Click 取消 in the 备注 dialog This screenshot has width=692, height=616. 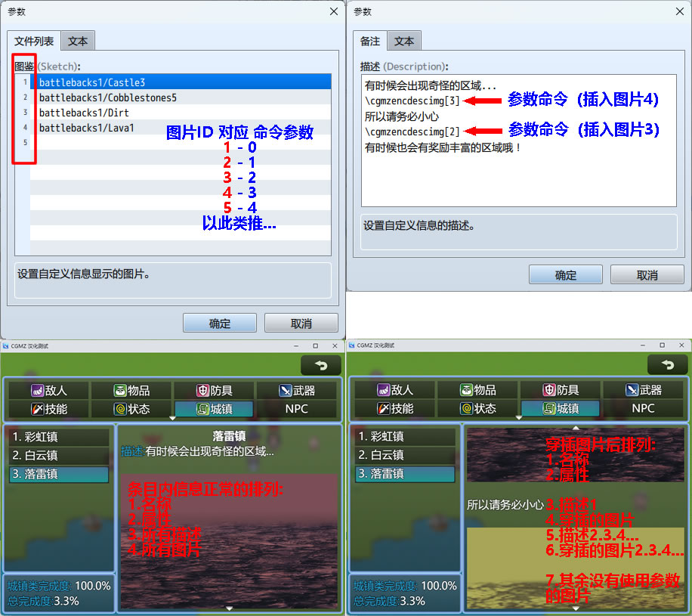click(x=647, y=274)
